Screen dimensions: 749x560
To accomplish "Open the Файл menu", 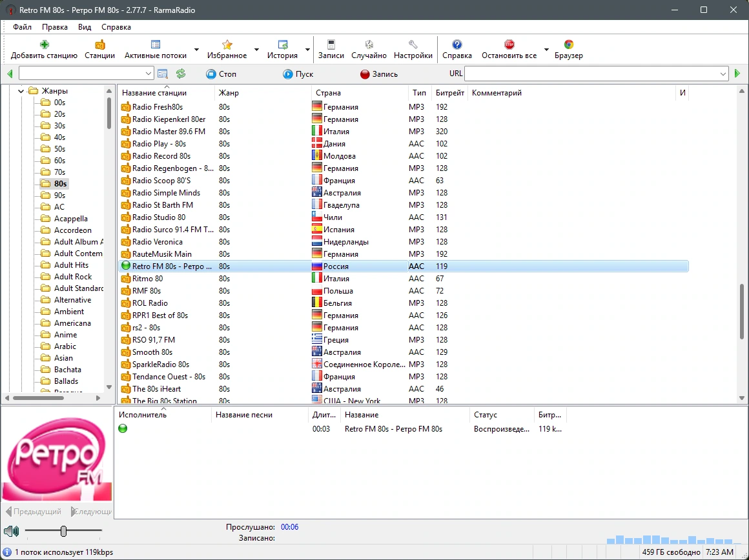I will point(22,26).
